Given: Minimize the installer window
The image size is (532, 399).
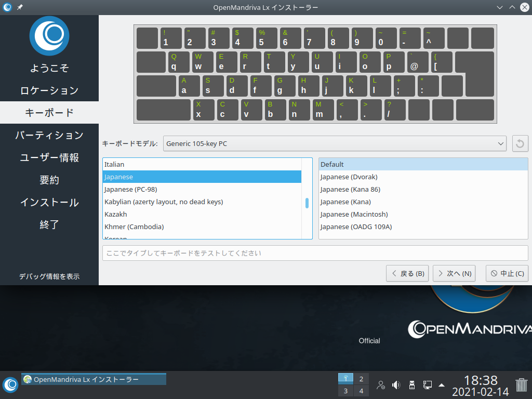Looking at the screenshot, I should [x=499, y=7].
